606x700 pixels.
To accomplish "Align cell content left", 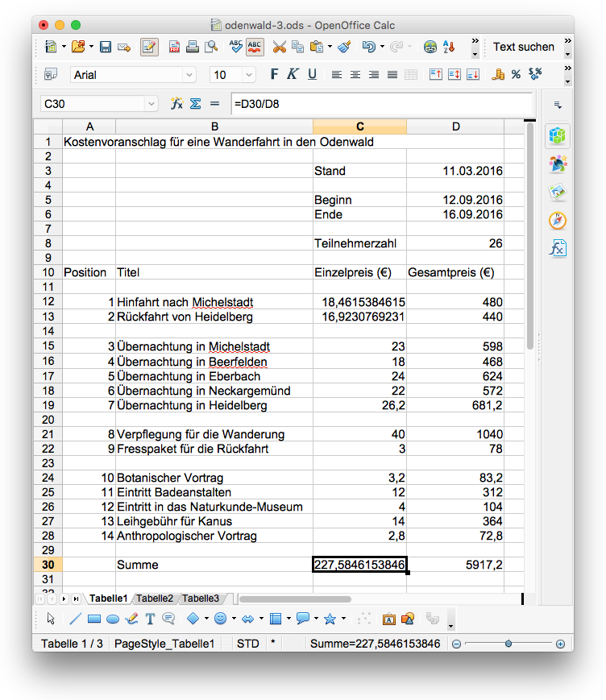I will tap(337, 75).
